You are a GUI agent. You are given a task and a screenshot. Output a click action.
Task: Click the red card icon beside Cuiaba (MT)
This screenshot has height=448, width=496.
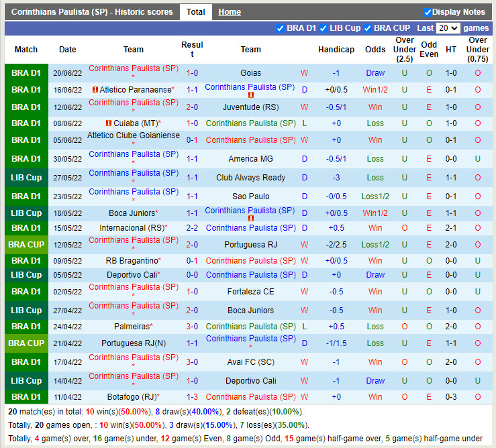coord(109,123)
